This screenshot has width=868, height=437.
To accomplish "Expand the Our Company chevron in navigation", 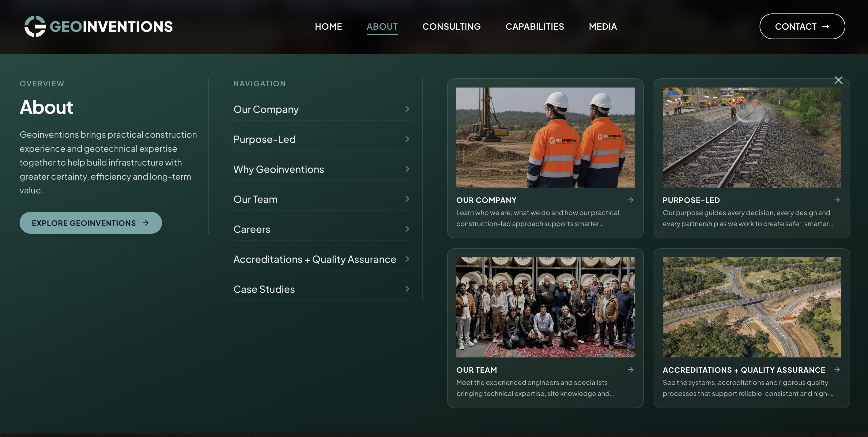I will coord(407,109).
